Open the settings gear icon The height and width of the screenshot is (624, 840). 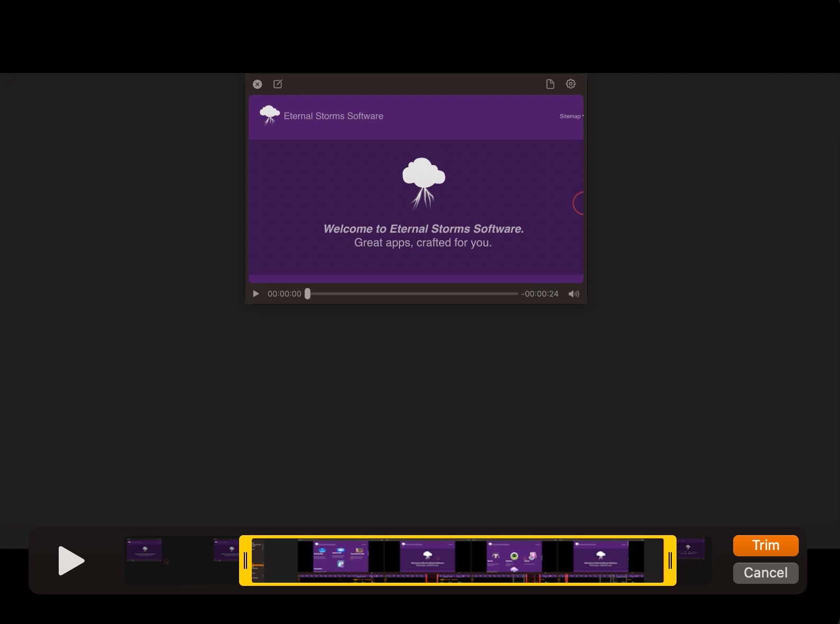571,84
